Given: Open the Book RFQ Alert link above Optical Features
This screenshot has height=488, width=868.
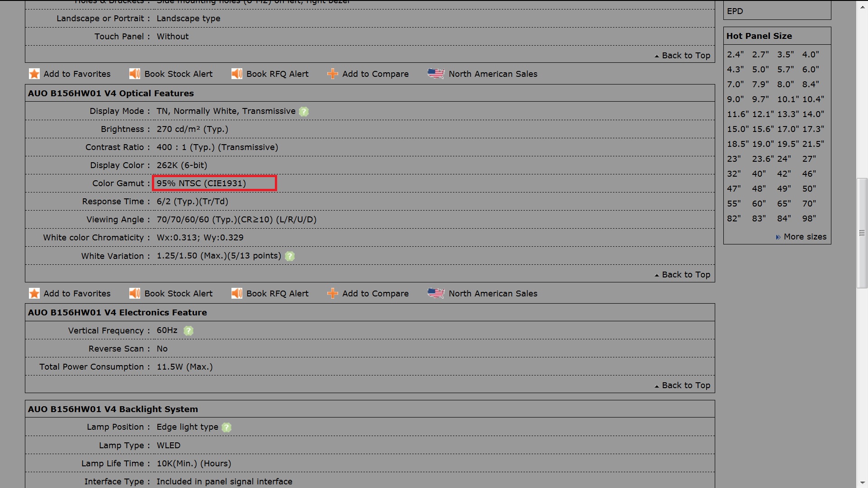Looking at the screenshot, I should pos(278,74).
